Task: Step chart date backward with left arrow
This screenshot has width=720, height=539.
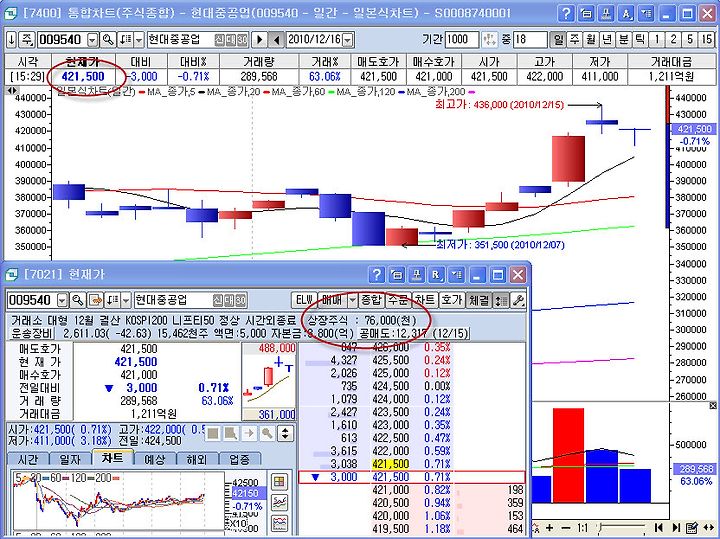Action: (276, 39)
